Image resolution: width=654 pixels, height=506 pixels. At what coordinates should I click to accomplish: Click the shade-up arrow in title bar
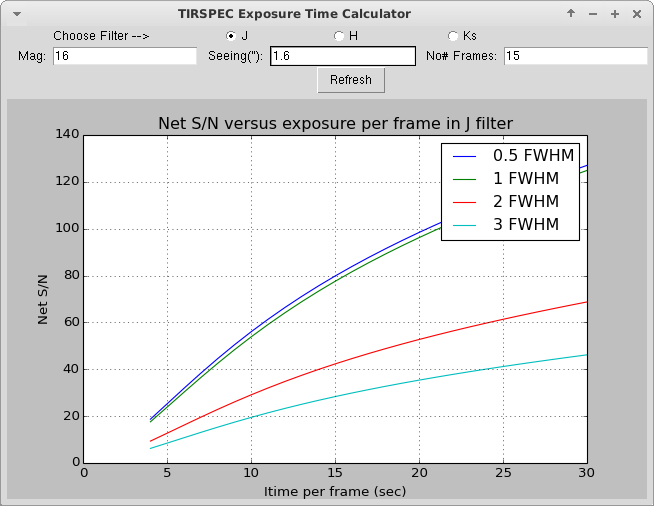click(571, 14)
